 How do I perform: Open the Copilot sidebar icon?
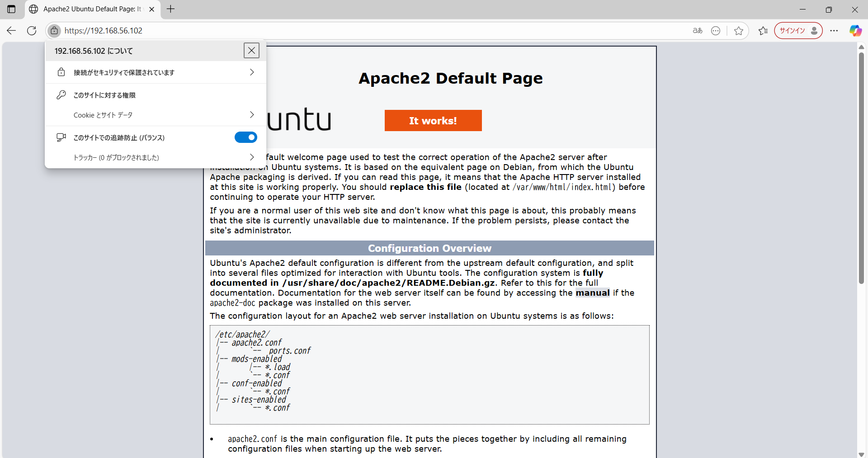[855, 31]
